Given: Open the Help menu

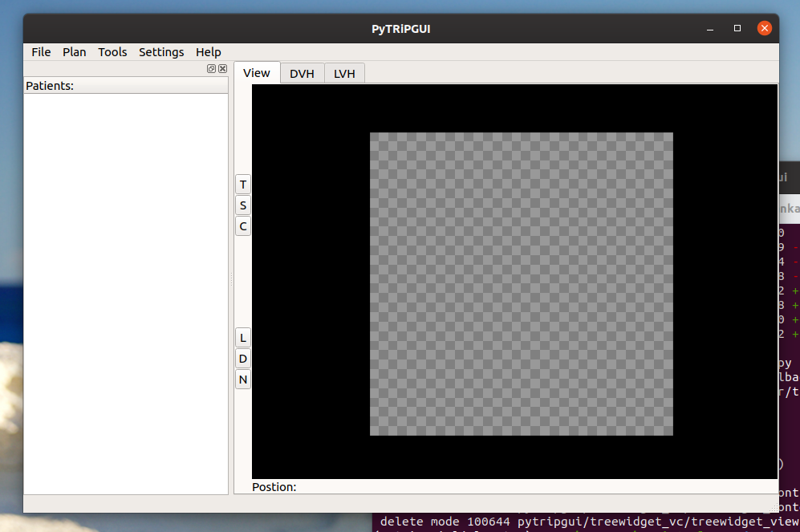Looking at the screenshot, I should pyautogui.click(x=208, y=51).
